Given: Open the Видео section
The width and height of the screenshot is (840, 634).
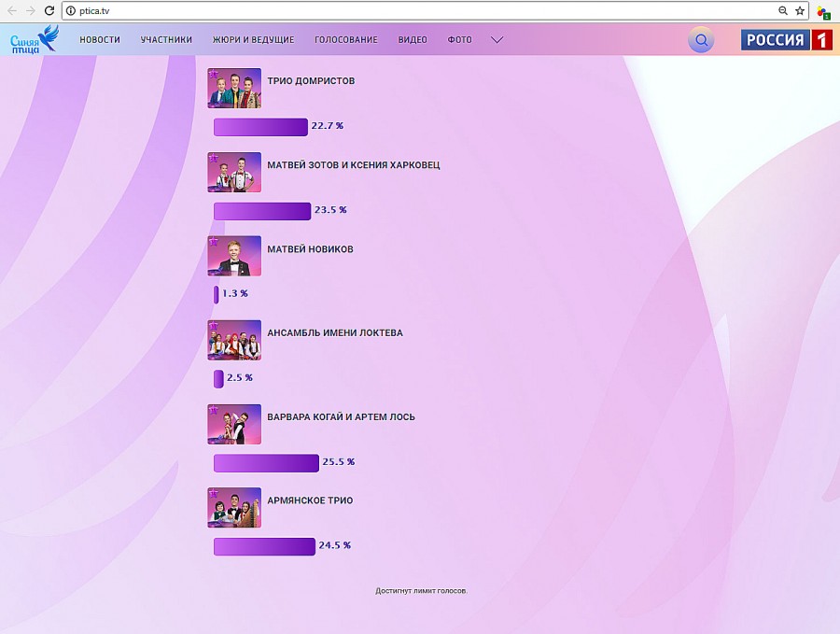Looking at the screenshot, I should pos(413,40).
